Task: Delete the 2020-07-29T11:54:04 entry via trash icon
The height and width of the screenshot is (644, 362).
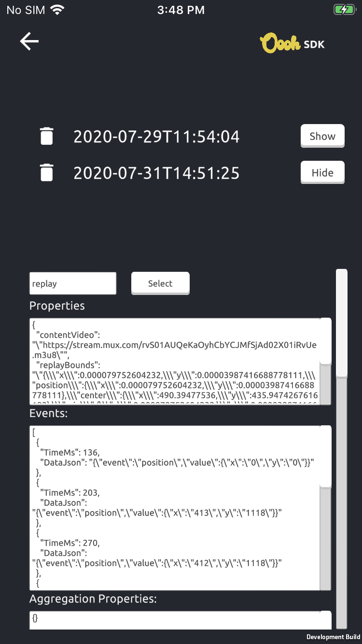Action: pos(46,136)
